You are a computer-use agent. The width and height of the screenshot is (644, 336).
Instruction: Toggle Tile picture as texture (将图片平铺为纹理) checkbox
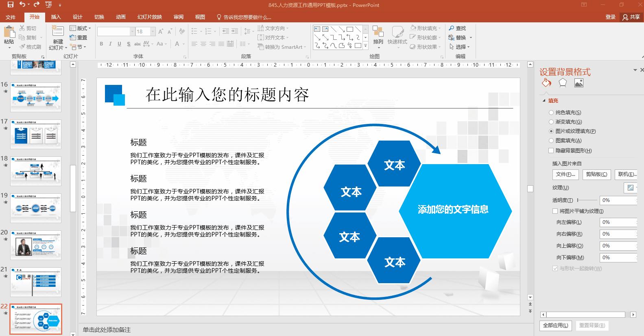pyautogui.click(x=555, y=211)
